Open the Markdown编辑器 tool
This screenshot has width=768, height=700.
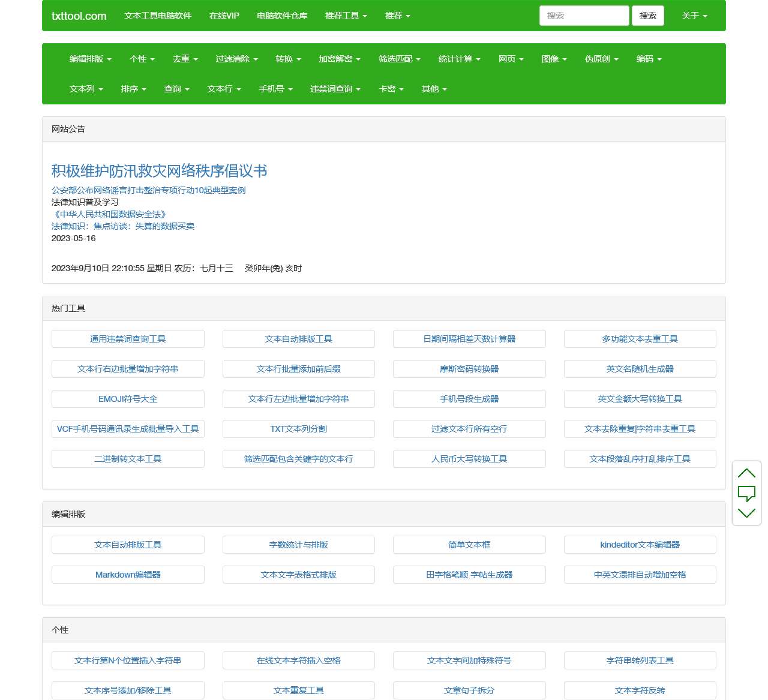(128, 575)
